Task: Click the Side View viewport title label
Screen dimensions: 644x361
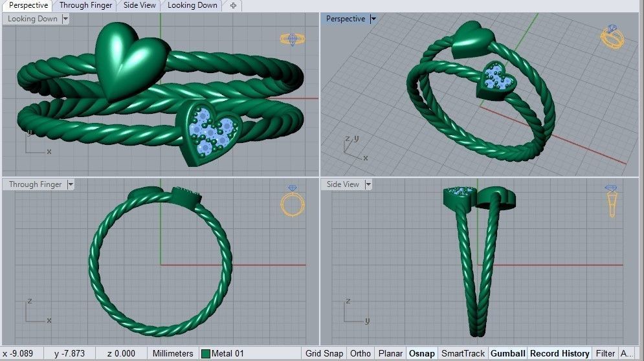Action: pyautogui.click(x=343, y=184)
